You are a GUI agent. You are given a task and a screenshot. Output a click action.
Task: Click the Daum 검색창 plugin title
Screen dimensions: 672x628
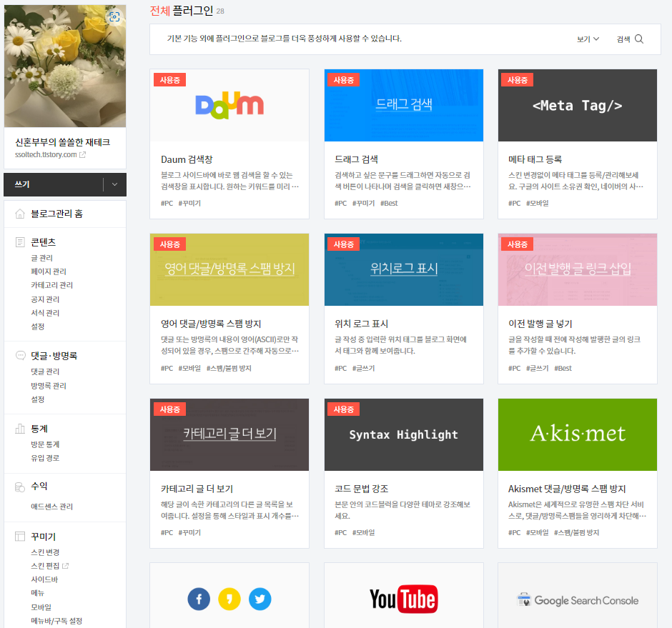click(187, 159)
